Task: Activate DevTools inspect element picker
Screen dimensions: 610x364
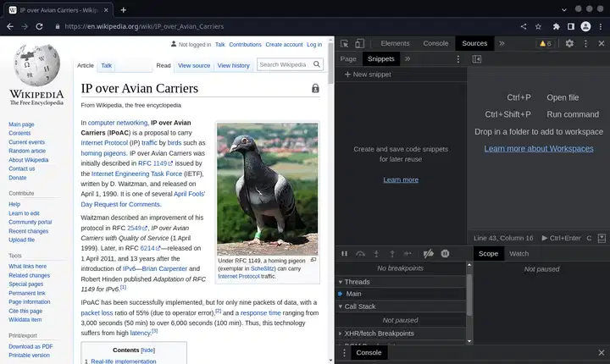Action: pyautogui.click(x=344, y=43)
